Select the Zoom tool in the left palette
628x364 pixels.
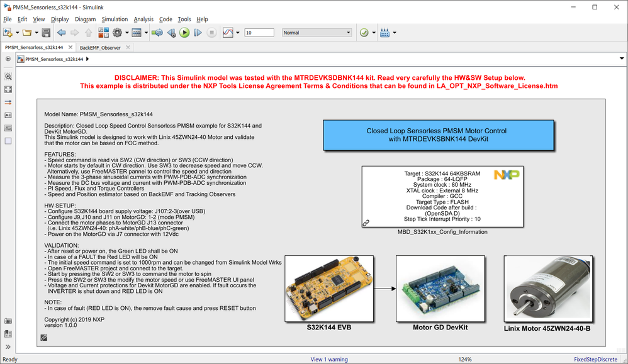tap(8, 77)
